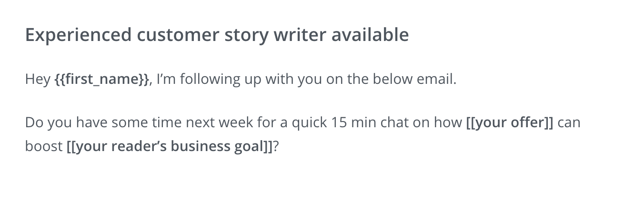This screenshot has width=644, height=203.
Task: Place cursor on the word "boost"
Action: point(44,146)
